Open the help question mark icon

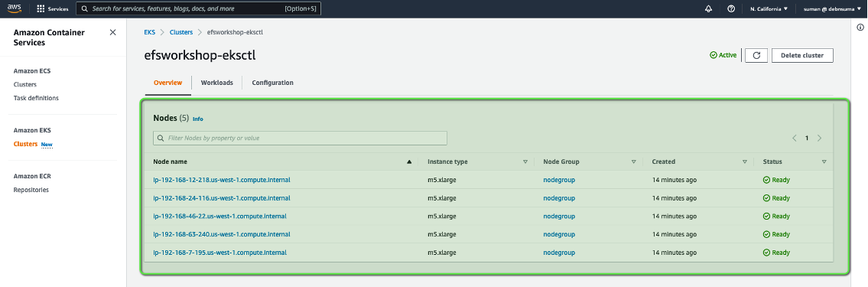731,9
